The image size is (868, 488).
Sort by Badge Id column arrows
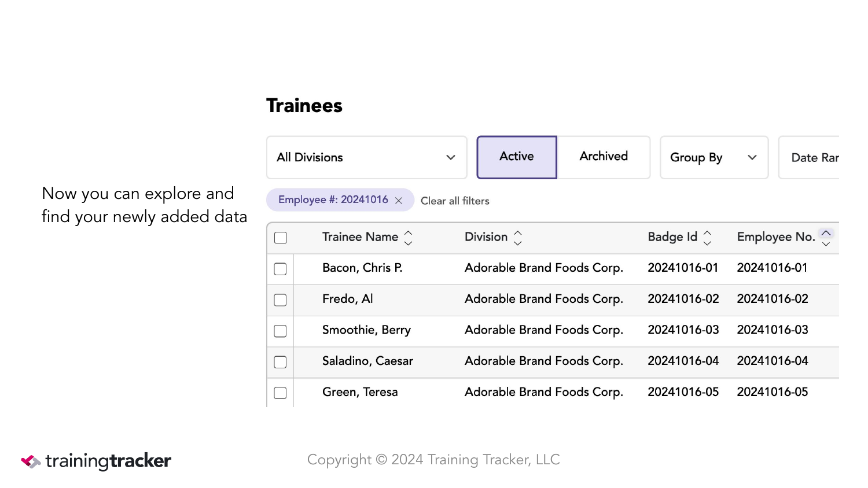707,238
